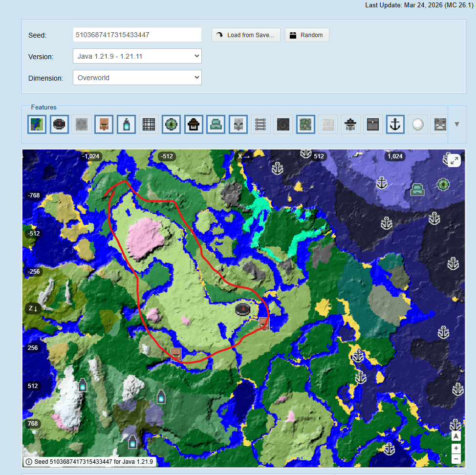Zoom out using the map minus button
Screen dimensions: 476x475
tap(456, 459)
